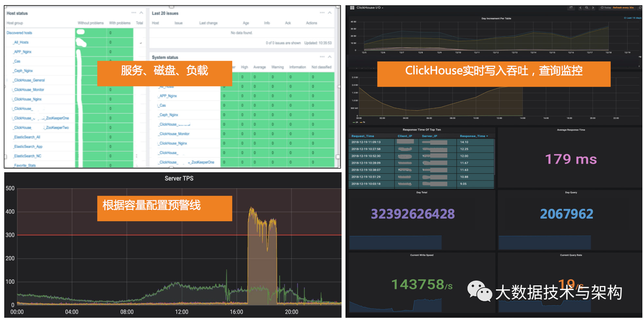Viewport: 644px width, 321px height.
Task: Click the Last change column header
Action: pos(208,23)
